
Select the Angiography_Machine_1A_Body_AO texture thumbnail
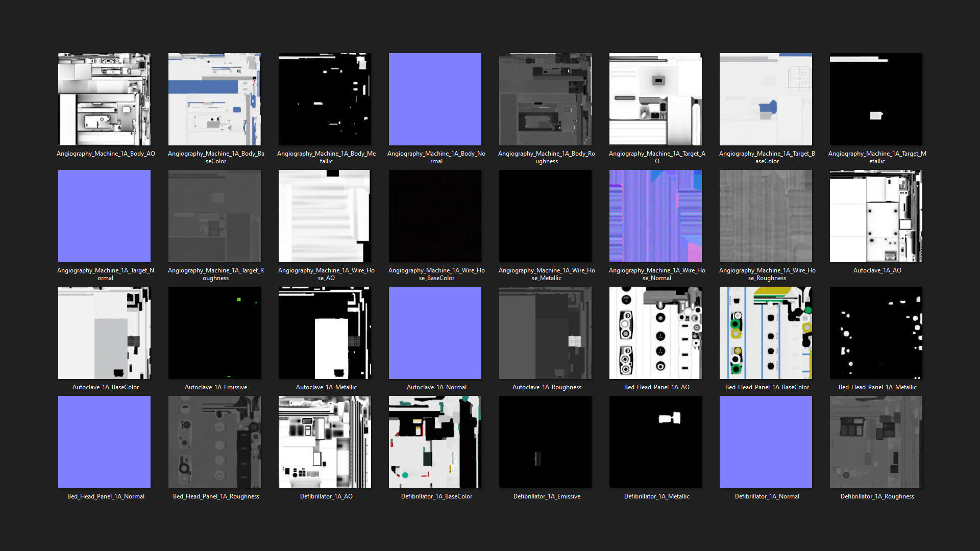tap(104, 99)
